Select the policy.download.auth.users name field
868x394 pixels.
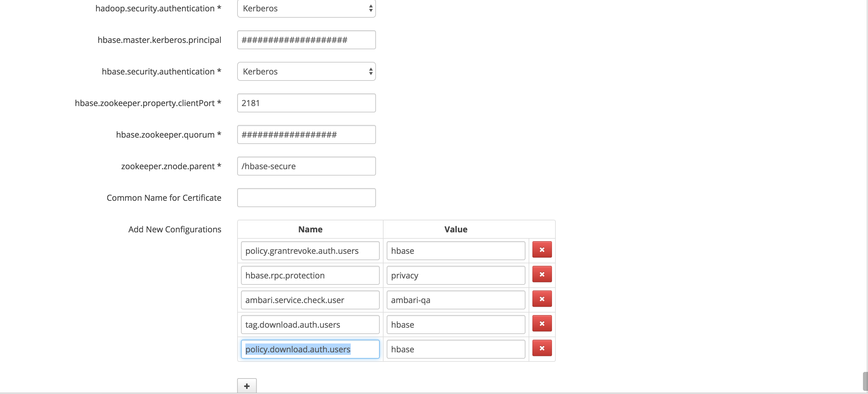310,349
